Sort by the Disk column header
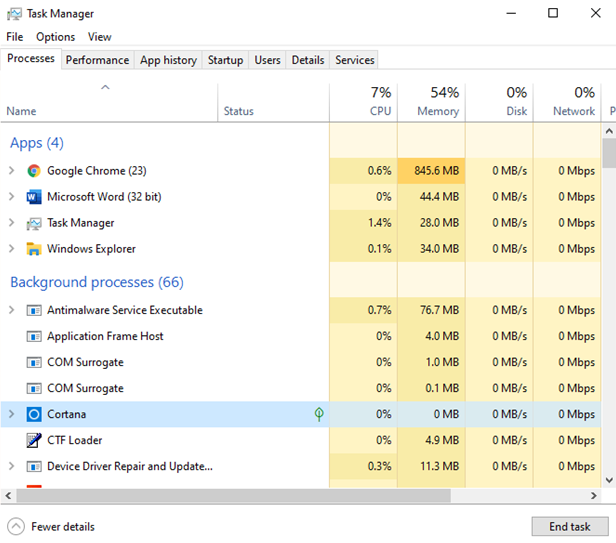Image resolution: width=616 pixels, height=543 pixels. [499, 102]
